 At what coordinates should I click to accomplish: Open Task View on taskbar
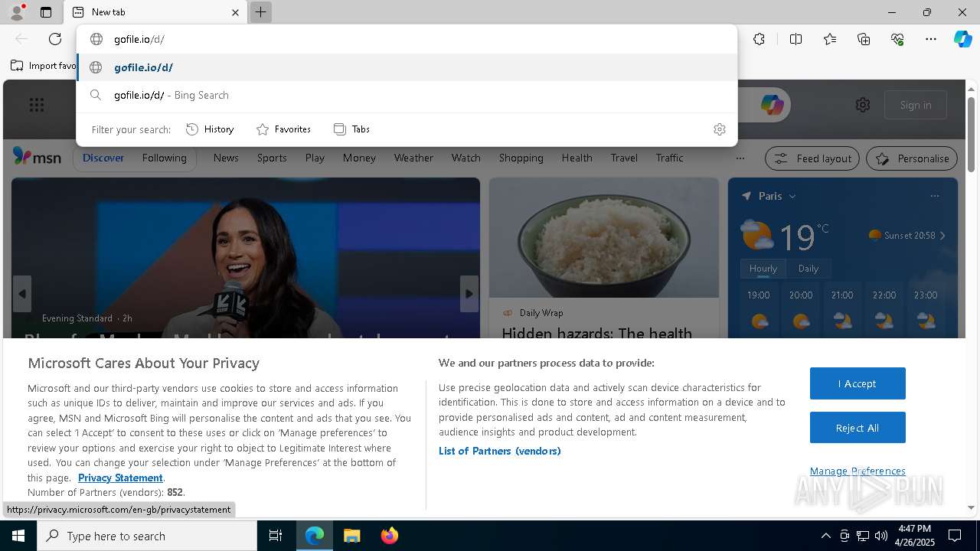(276, 536)
